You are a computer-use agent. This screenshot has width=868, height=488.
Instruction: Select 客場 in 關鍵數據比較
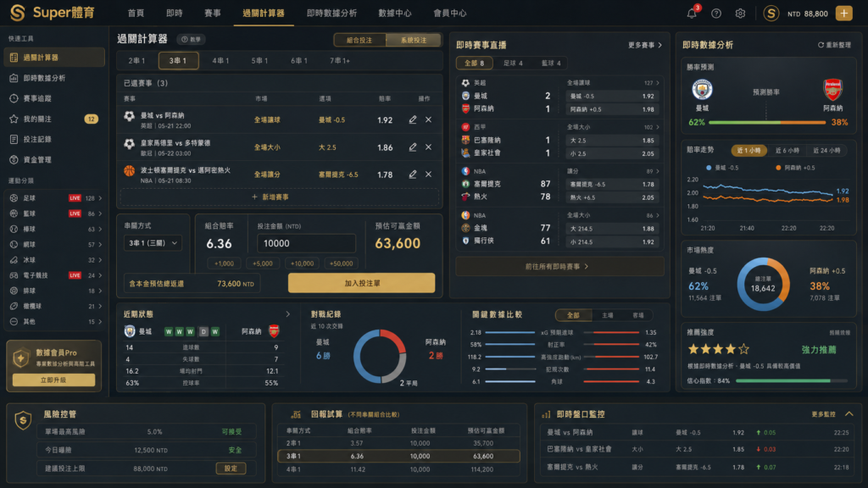click(x=637, y=315)
